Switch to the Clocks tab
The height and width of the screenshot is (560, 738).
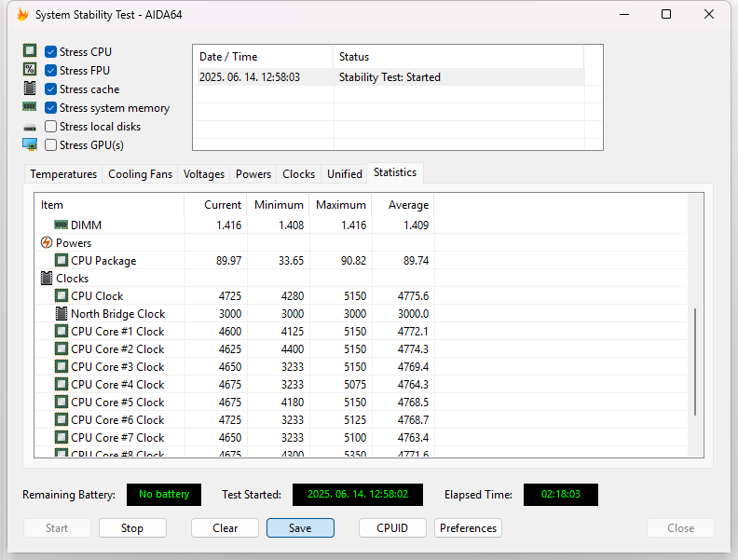(298, 174)
